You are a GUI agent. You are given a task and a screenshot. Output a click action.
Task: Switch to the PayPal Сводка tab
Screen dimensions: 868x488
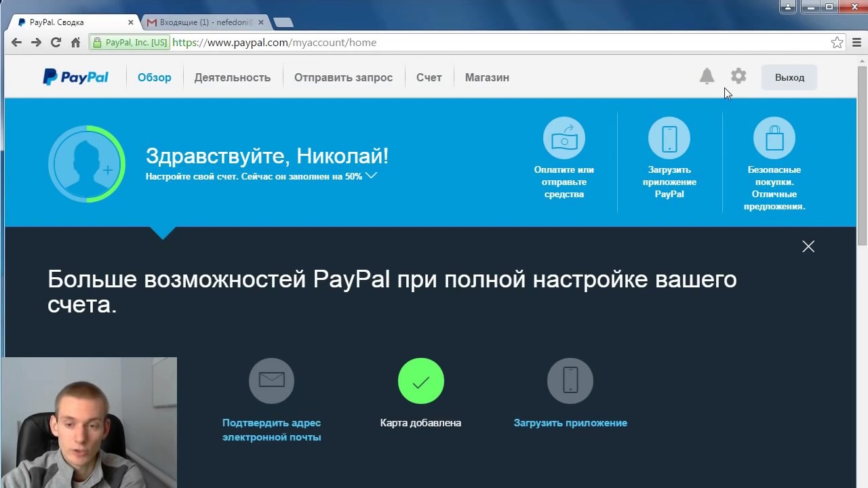(x=73, y=22)
